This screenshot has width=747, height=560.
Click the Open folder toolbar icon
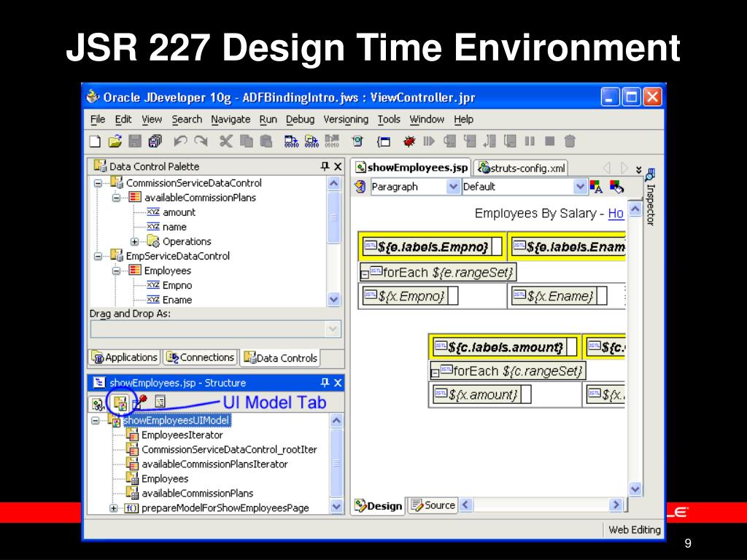tap(115, 141)
